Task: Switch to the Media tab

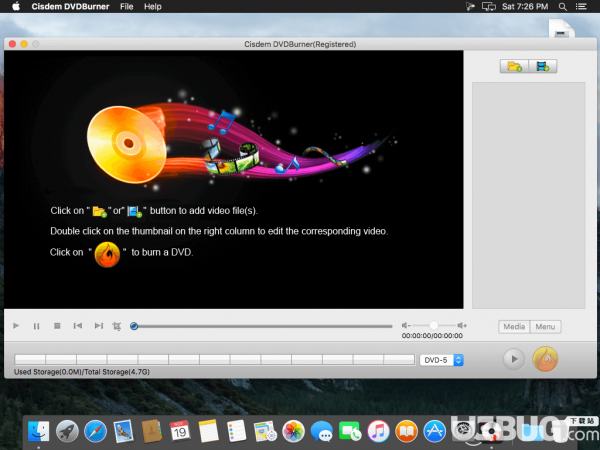Action: click(514, 327)
